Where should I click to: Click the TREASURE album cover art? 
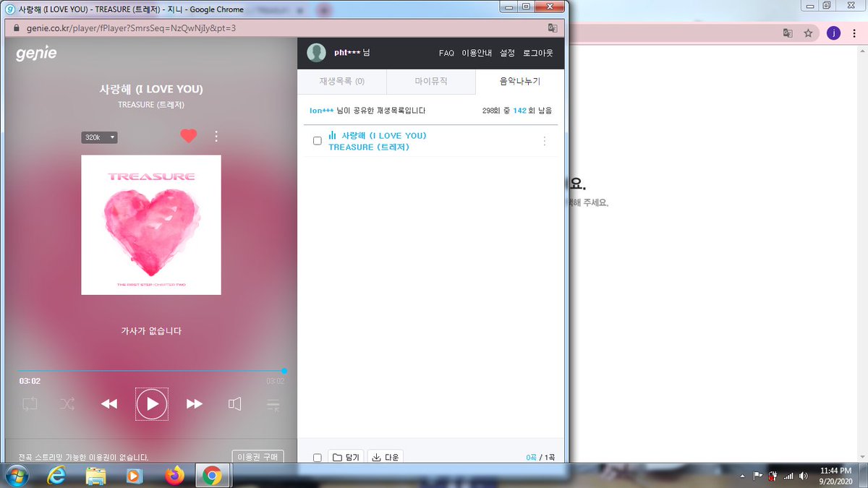tap(151, 225)
